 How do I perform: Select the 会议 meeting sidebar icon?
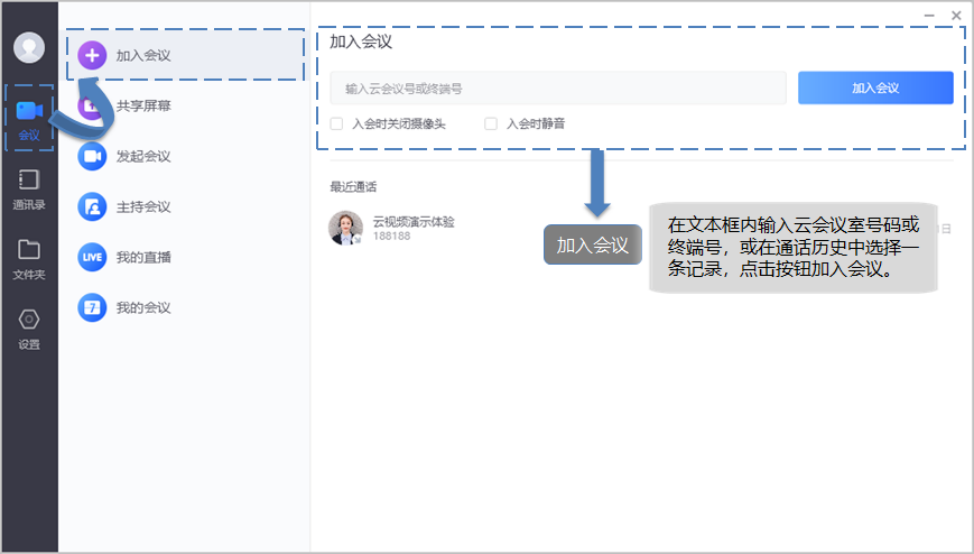(x=29, y=118)
